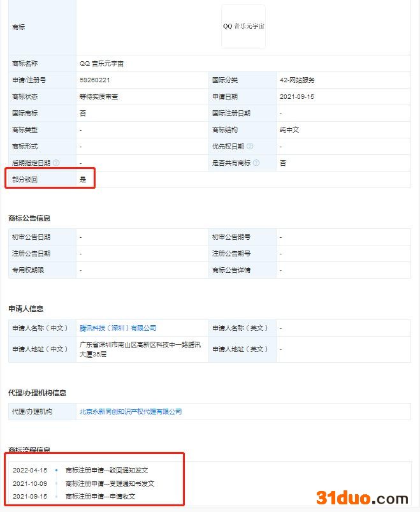Image resolution: width=420 pixels, height=512 pixels.
Task: Click the international class value 42-网站服务
Action: point(297,80)
